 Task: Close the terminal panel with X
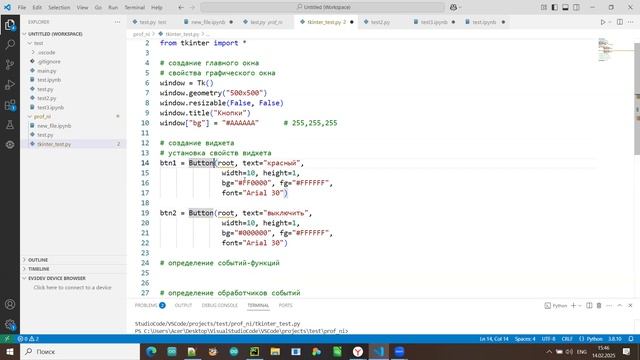[x=630, y=305]
